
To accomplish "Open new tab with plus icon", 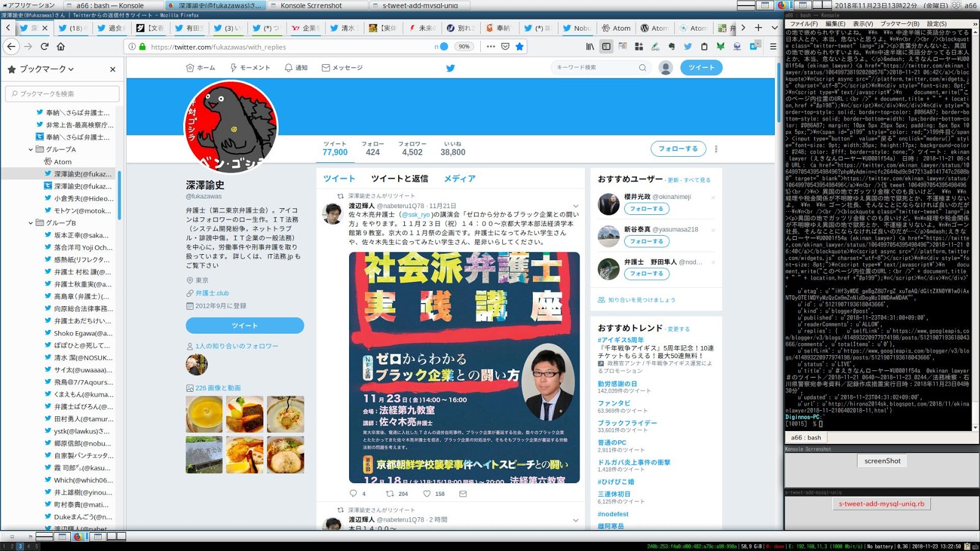I will click(758, 28).
